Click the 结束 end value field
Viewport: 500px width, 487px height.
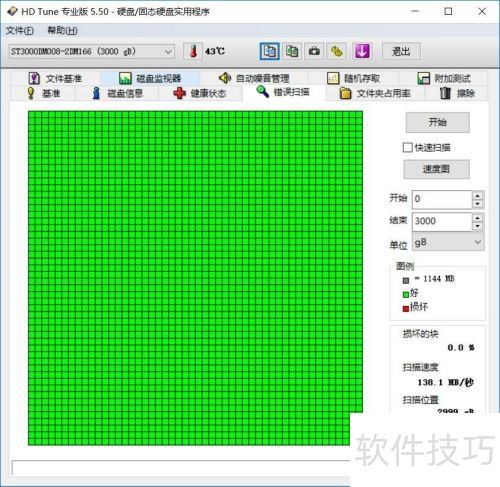tap(442, 221)
